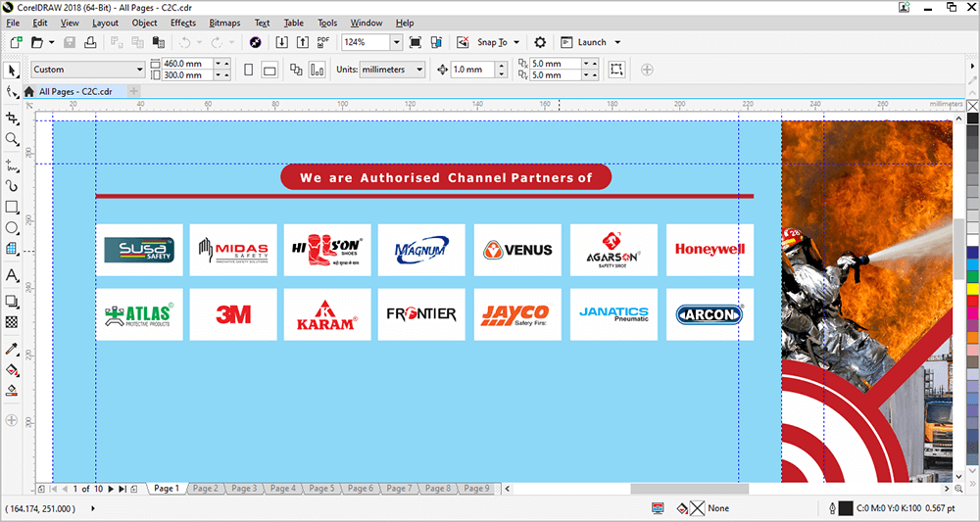This screenshot has width=980, height=522.
Task: Open the Layout menu
Action: pos(105,24)
